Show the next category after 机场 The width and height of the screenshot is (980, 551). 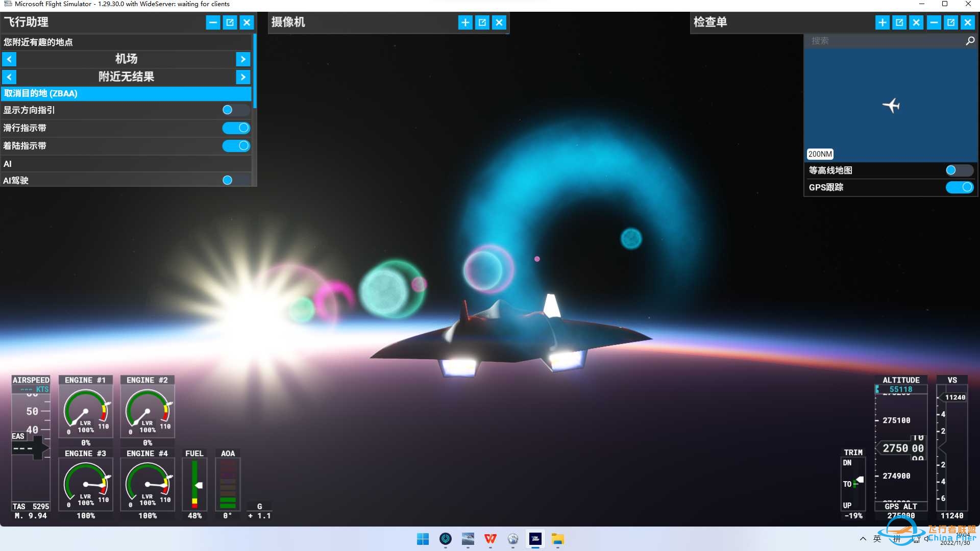point(243,59)
